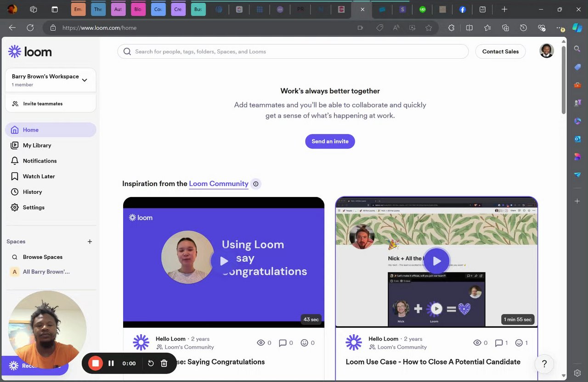Open browser Extensions puzzle icon
Image resolution: width=588 pixels, height=382 pixels.
451,28
